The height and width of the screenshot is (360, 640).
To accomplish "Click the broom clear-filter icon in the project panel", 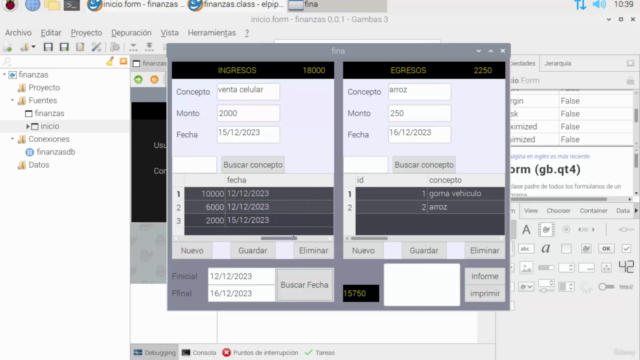I will click(x=110, y=62).
